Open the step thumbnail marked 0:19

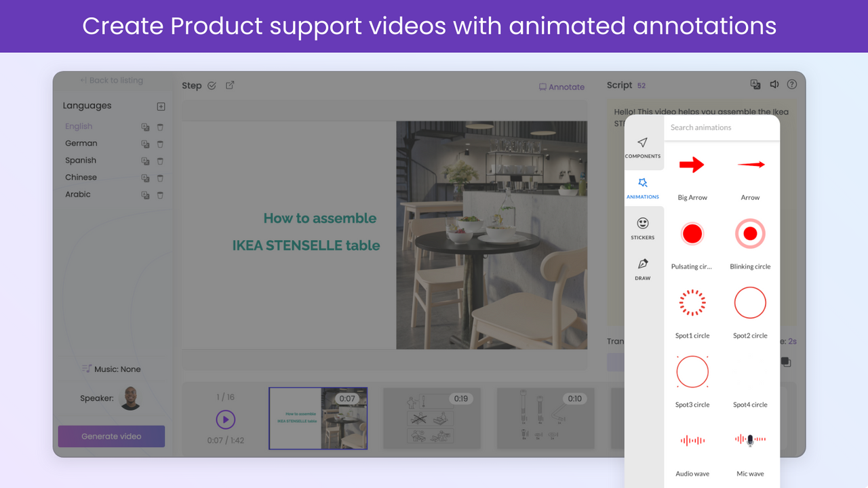click(432, 418)
